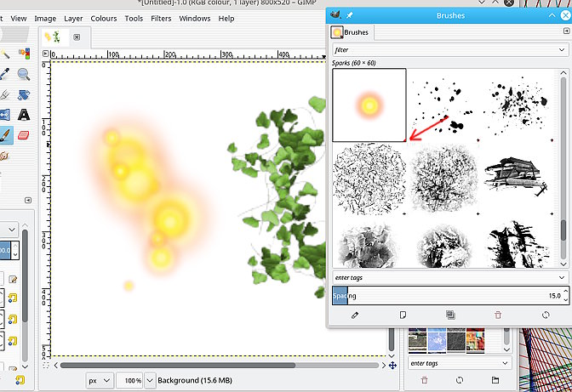Open the Filters menu

point(161,18)
